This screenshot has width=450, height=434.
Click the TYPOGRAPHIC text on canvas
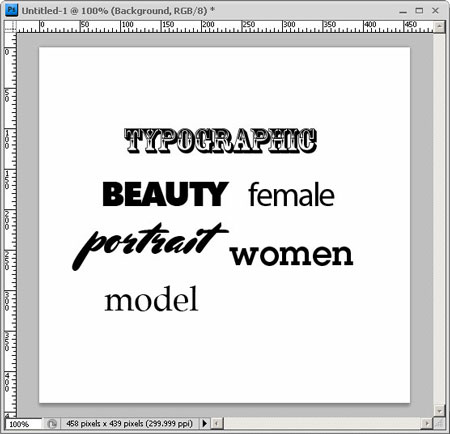tap(220, 141)
